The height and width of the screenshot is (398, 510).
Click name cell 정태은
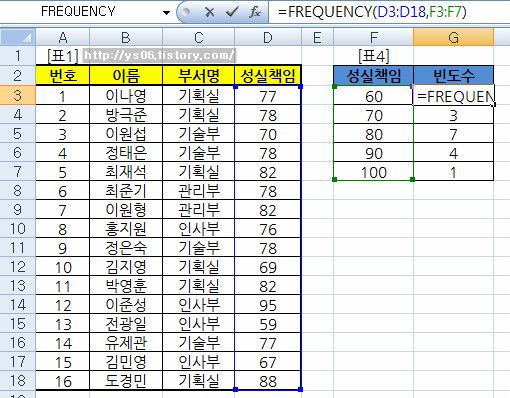[x=126, y=153]
